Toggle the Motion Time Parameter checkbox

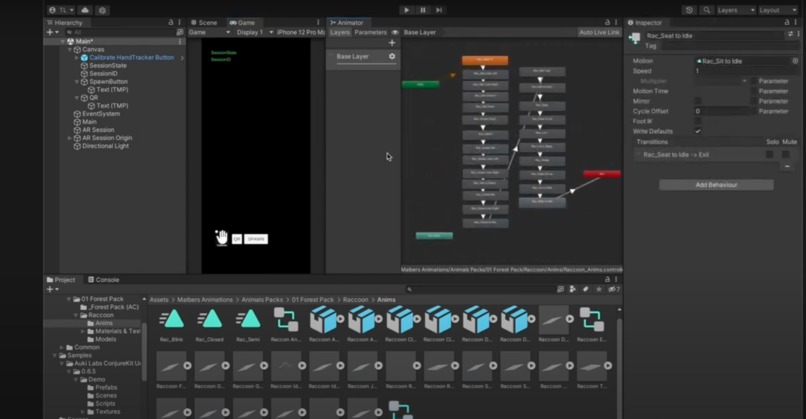(x=753, y=91)
